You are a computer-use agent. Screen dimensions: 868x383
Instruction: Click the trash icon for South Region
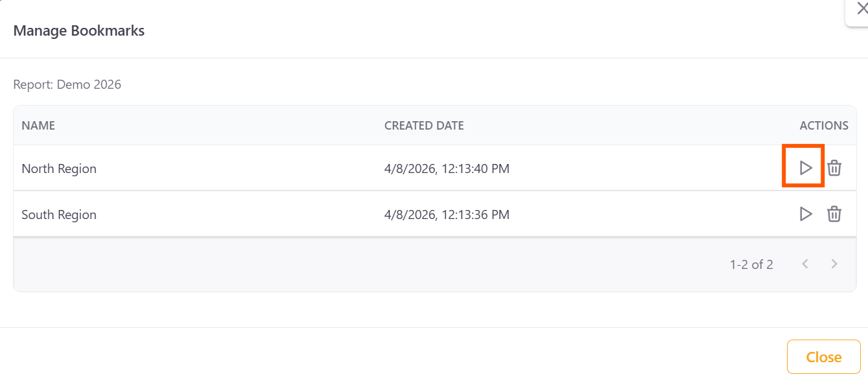834,214
